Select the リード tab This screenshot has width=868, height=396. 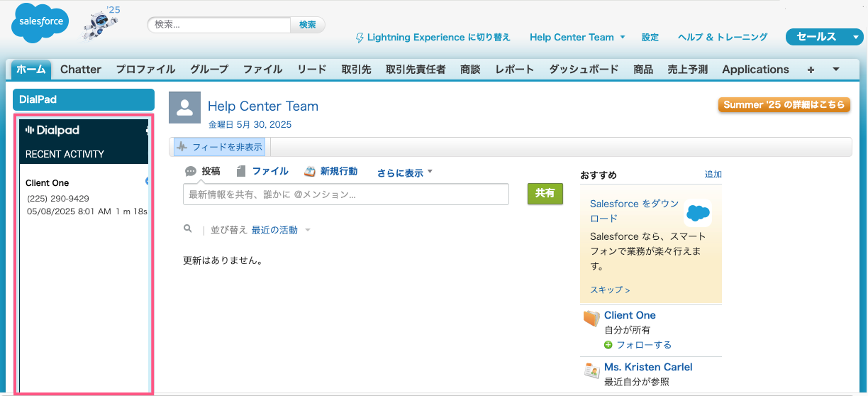click(x=312, y=70)
